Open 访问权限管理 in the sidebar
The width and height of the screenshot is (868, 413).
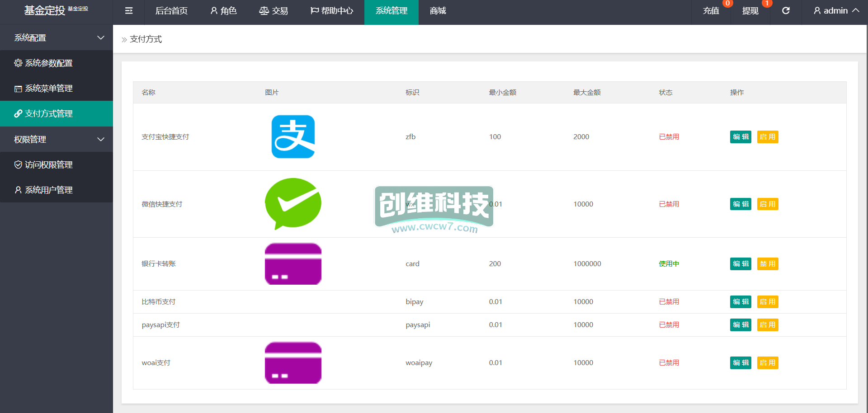pyautogui.click(x=49, y=165)
